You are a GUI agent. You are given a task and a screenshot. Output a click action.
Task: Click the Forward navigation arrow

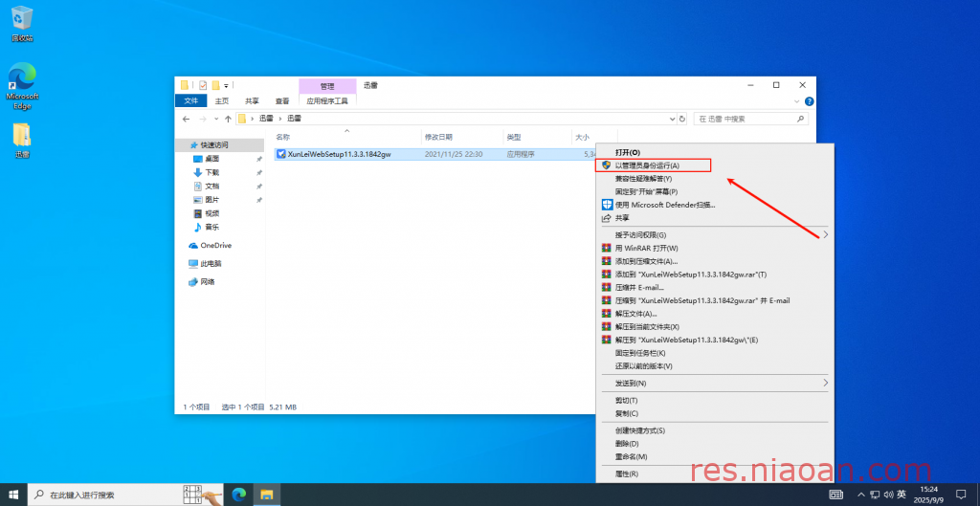203,119
